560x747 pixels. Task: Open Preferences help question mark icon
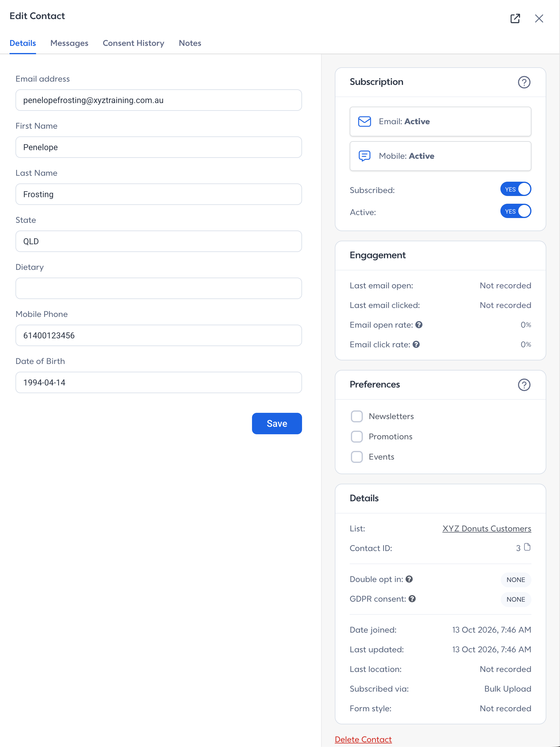pos(524,385)
